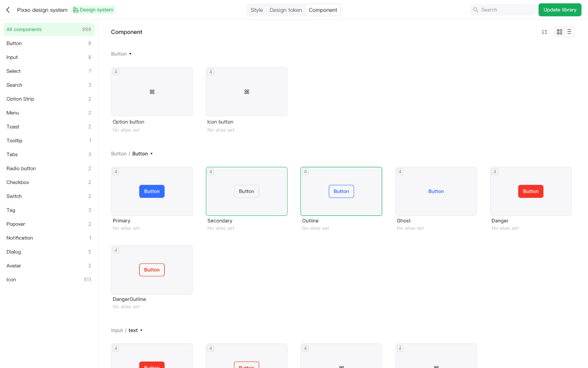Click the component icon in the Option button card

pos(152,92)
